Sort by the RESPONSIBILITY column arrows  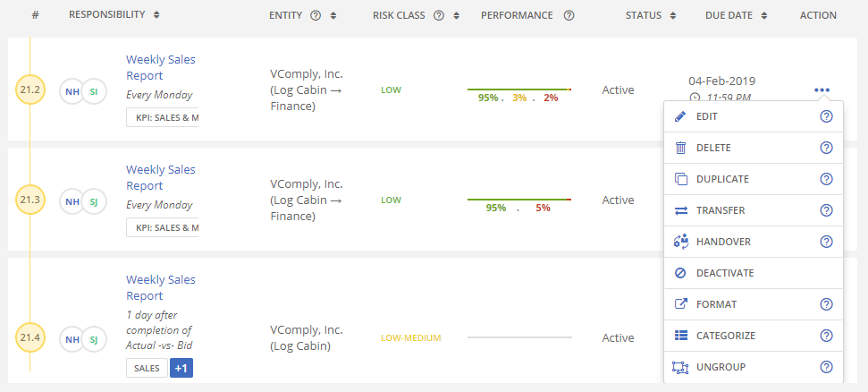[156, 15]
